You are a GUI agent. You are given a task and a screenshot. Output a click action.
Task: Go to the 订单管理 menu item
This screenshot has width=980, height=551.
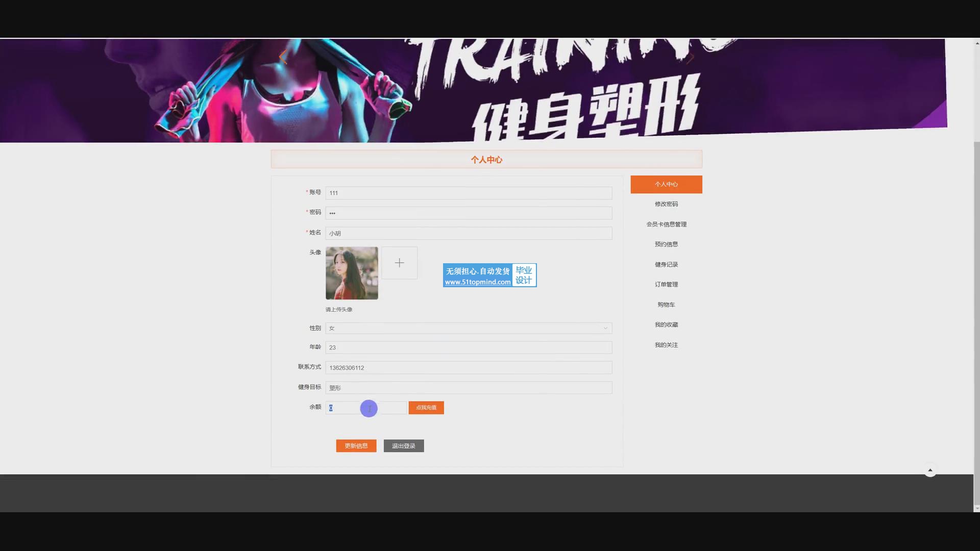point(666,285)
